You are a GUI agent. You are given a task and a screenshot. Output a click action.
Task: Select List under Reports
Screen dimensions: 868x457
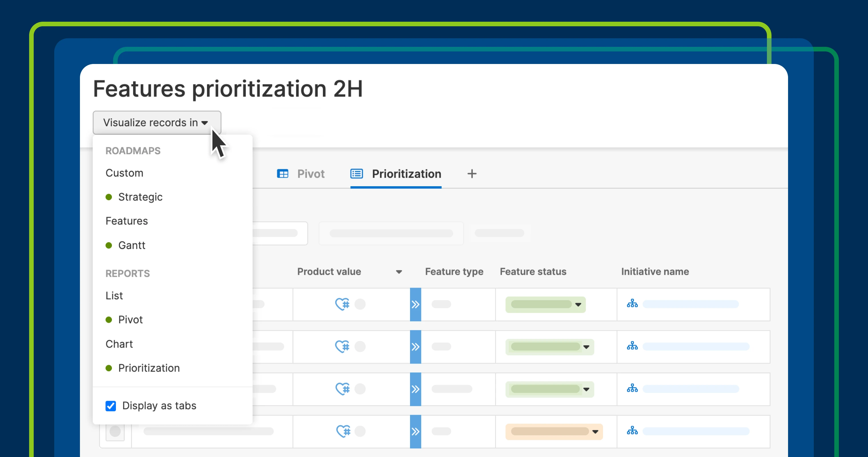click(x=114, y=296)
